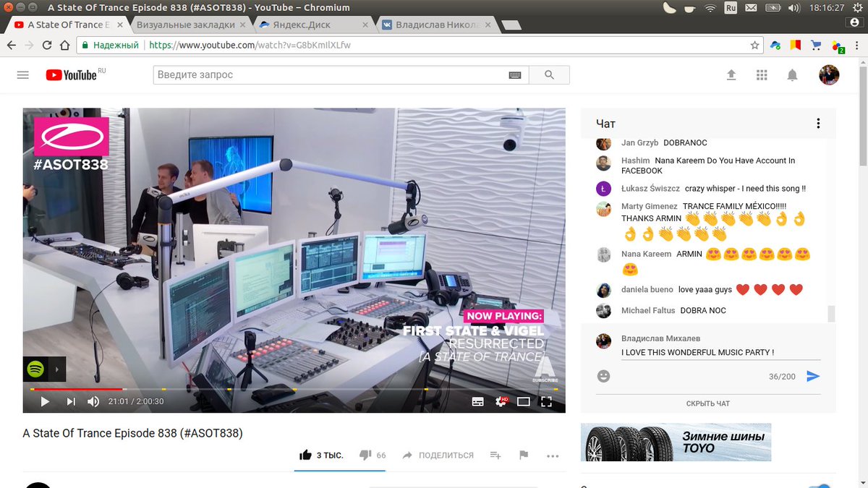Close the Яндекс.Диск tab
Screen dimensions: 868x488
(365, 25)
